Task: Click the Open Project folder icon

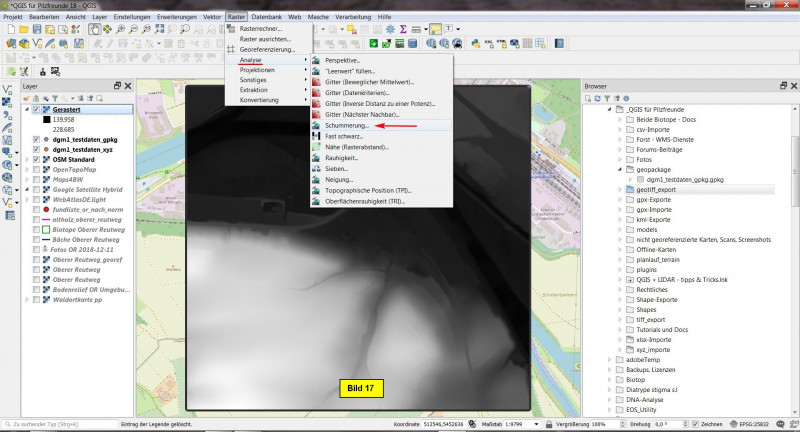Action: (x=23, y=30)
